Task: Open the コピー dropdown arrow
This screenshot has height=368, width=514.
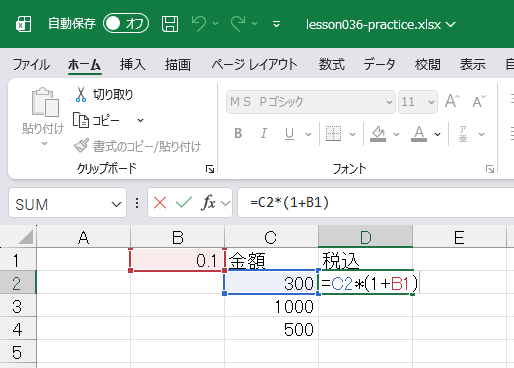Action: point(141,120)
